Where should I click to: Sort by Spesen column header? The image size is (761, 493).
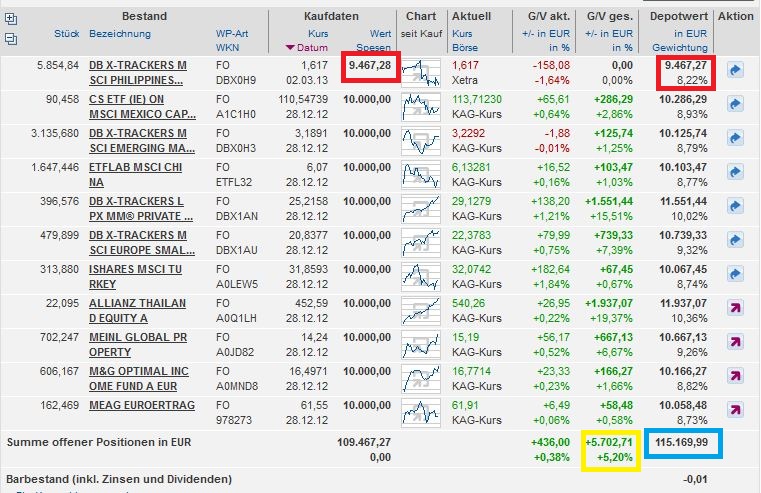pos(373,48)
